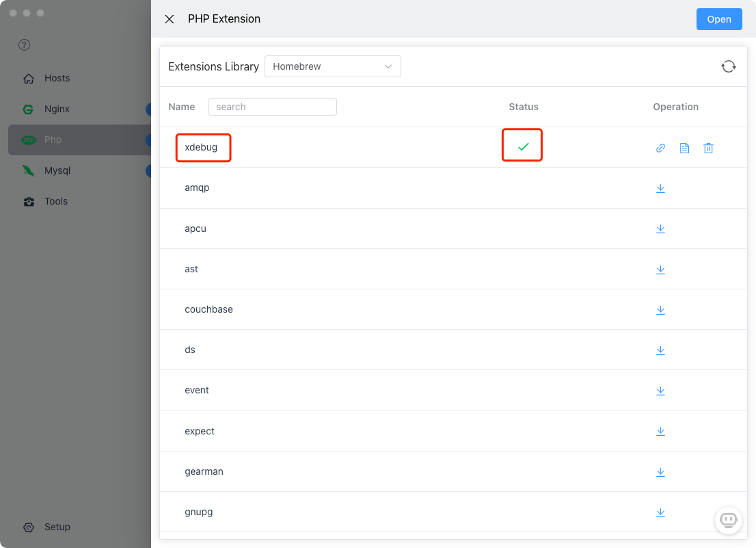The image size is (756, 548).
Task: Click the apcu extension name
Action: tap(195, 229)
